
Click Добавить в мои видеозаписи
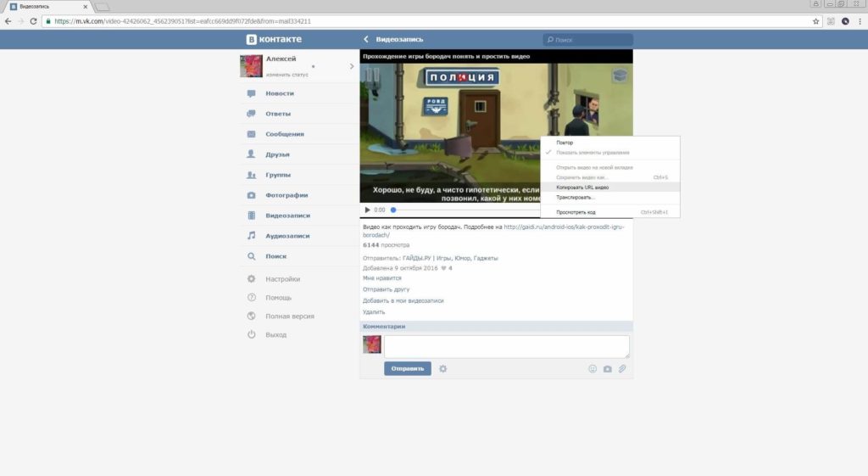click(403, 301)
